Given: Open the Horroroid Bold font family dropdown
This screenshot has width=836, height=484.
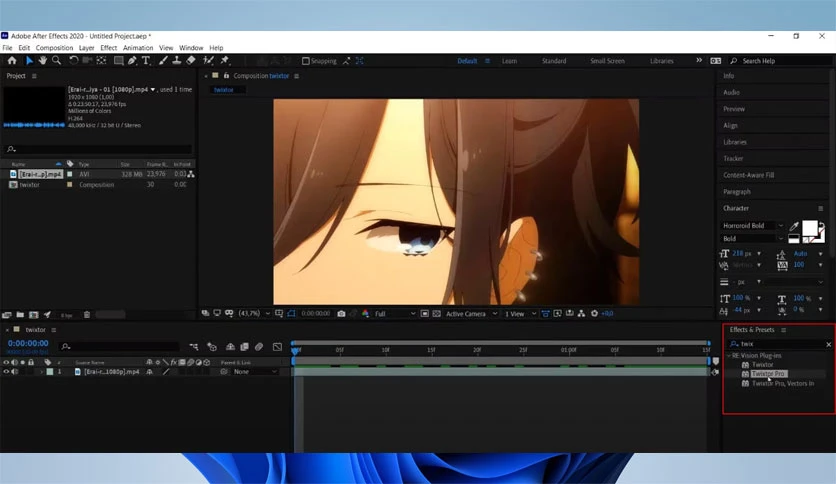Looking at the screenshot, I should [x=753, y=226].
